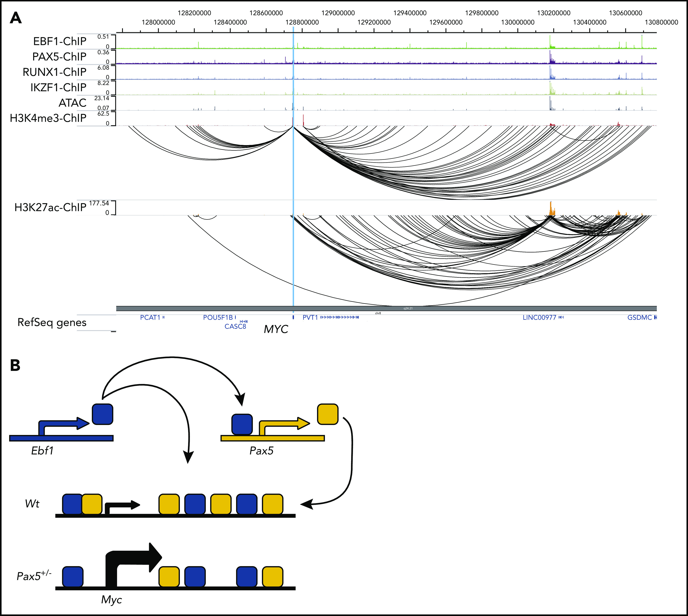Click the Pax5 gene label in panel B

[x=261, y=451]
